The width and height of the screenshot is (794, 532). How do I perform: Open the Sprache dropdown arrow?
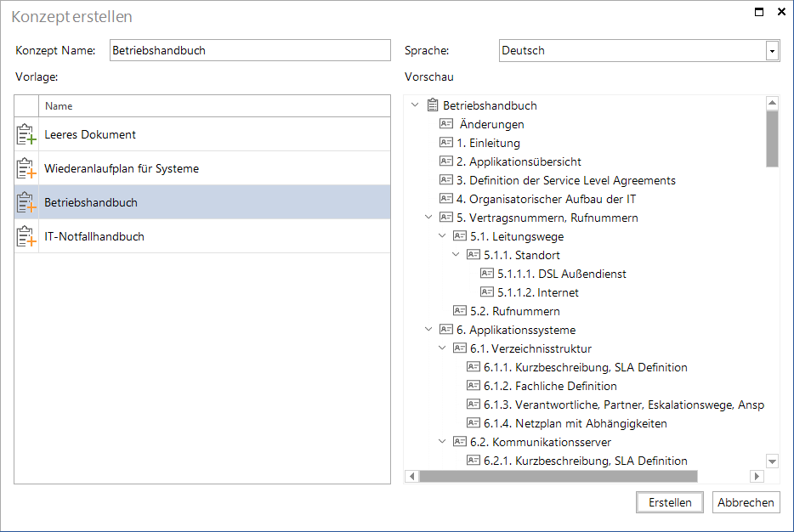coord(772,51)
